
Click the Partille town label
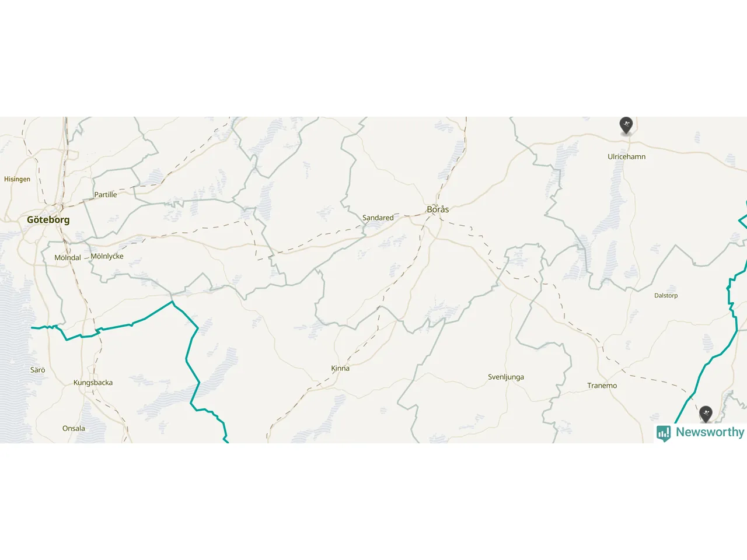pyautogui.click(x=106, y=195)
